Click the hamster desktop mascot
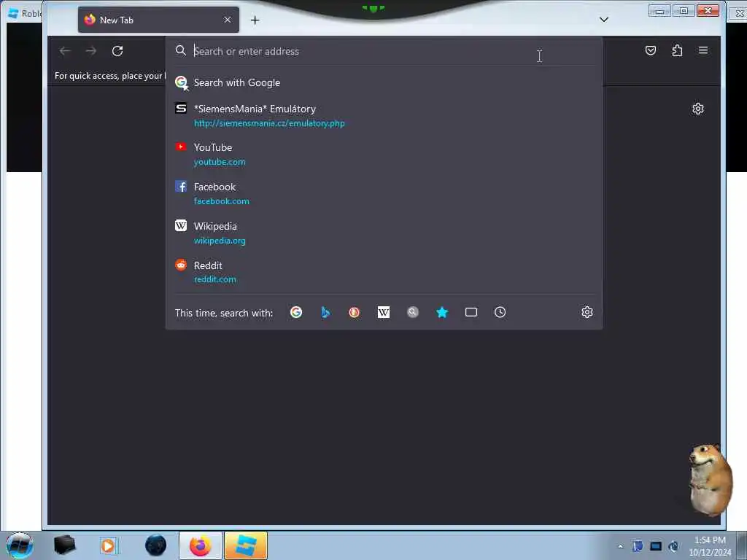 pos(711,480)
